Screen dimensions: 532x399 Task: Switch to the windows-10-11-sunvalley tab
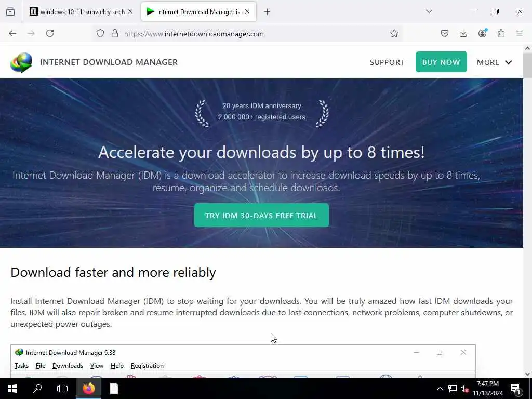pyautogui.click(x=81, y=12)
